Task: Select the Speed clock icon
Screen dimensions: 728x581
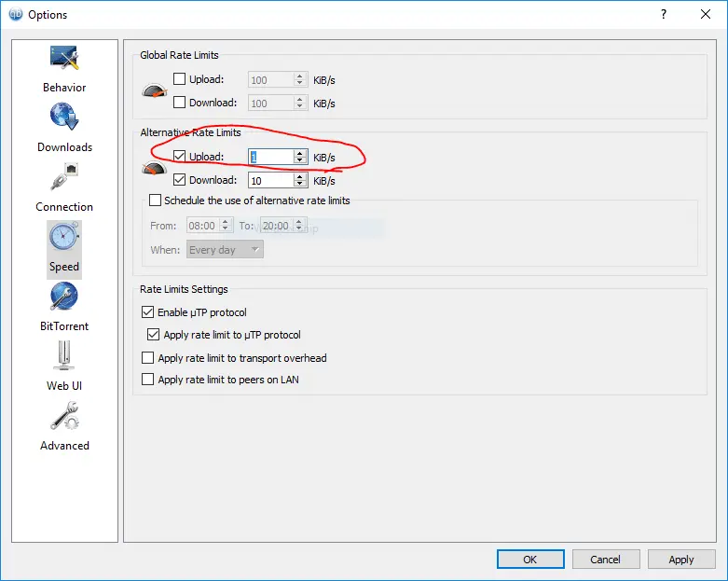Action: pyautogui.click(x=64, y=236)
